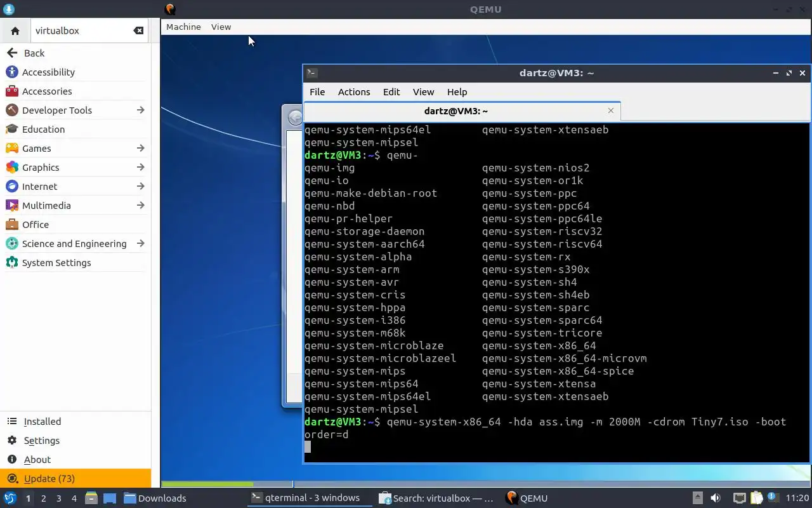The height and width of the screenshot is (508, 812).
Task: Switch to Search: virtualbox taskbar entry
Action: tap(436, 498)
